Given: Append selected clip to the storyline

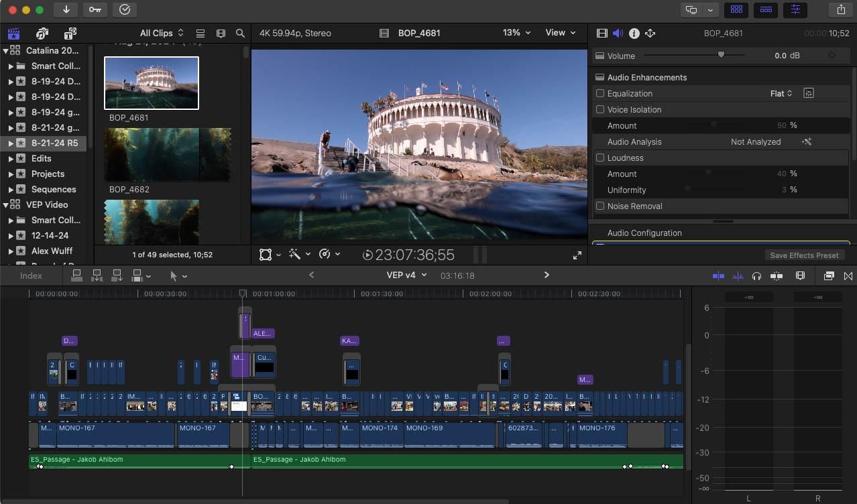Looking at the screenshot, I should (117, 275).
